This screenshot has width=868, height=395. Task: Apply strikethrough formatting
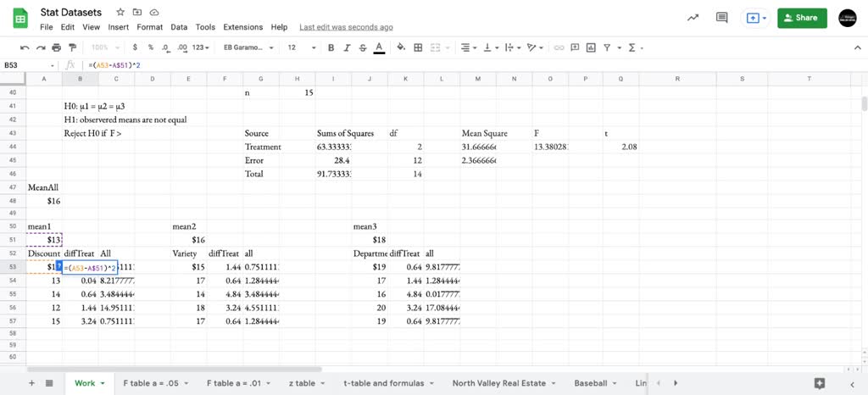point(362,47)
